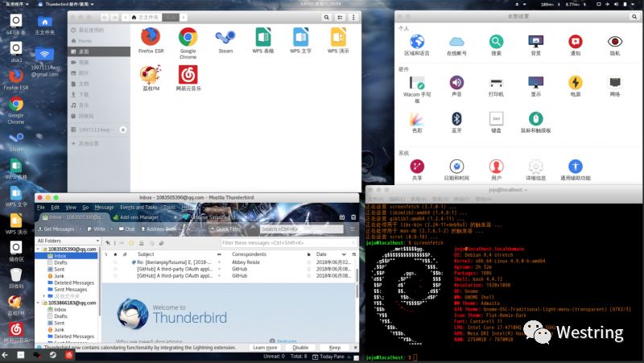
Task: Eject the mounted 19971114 account in sidebar
Action: (x=123, y=130)
